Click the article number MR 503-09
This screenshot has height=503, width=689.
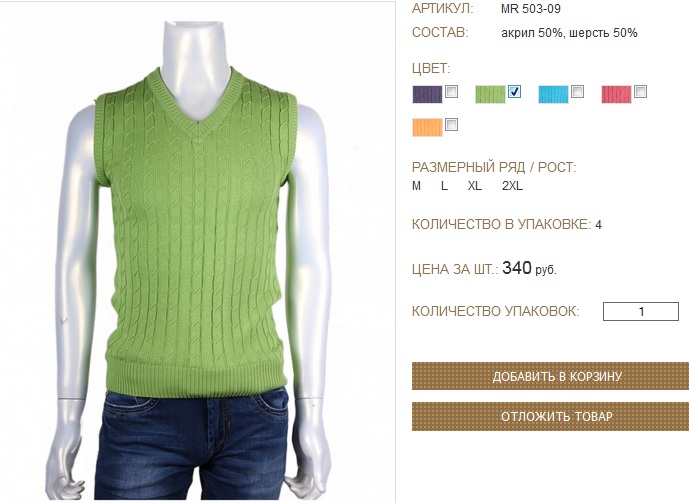pos(531,9)
